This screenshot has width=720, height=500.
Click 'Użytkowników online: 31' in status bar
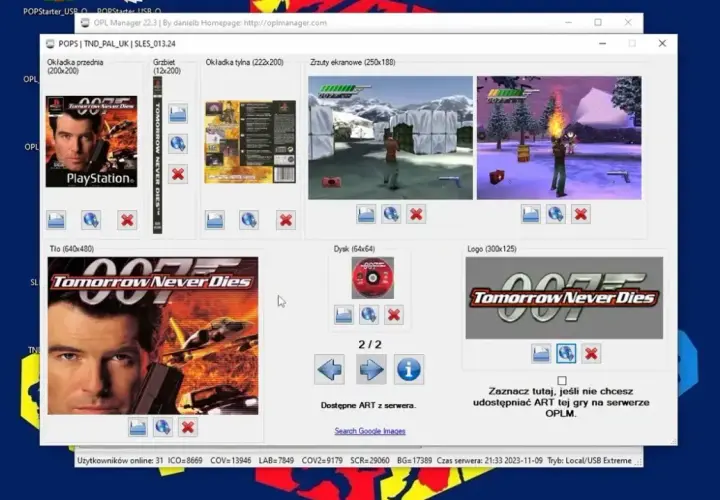tap(120, 460)
